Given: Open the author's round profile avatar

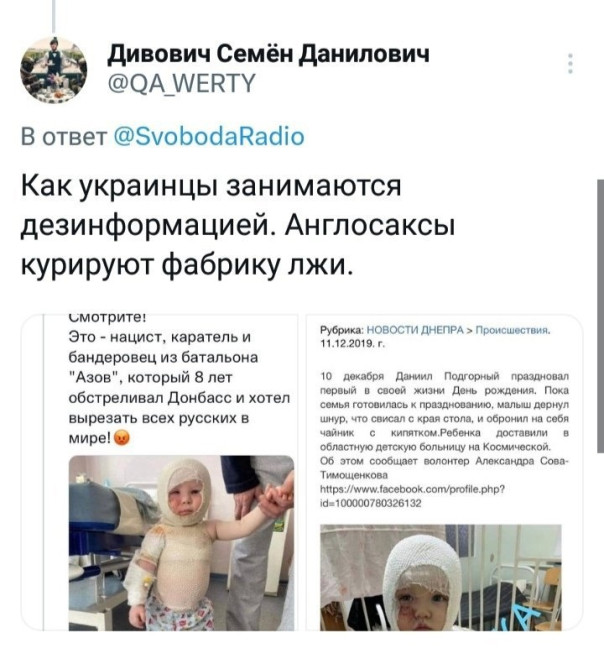Looking at the screenshot, I should pos(53,70).
